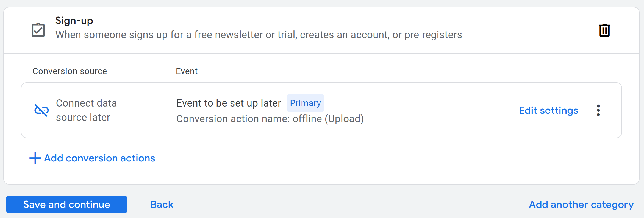Viewport: 644px width, 218px height.
Task: Go back using the Back button
Action: point(162,205)
